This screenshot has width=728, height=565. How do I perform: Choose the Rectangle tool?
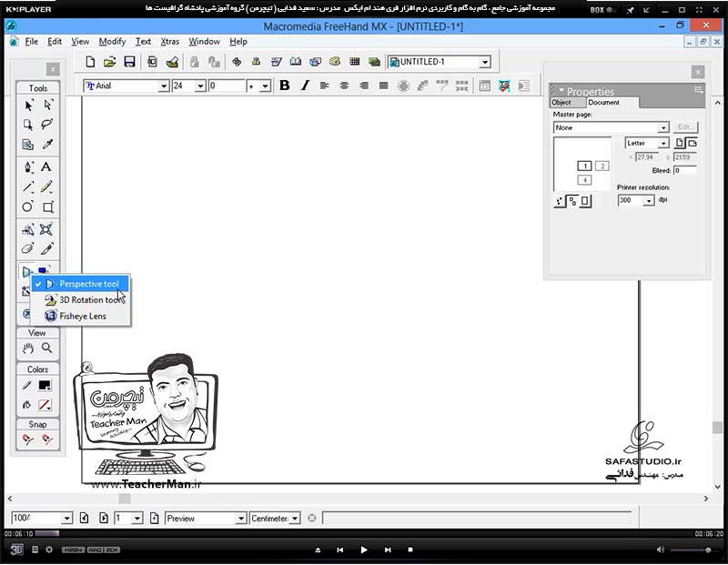[48, 207]
